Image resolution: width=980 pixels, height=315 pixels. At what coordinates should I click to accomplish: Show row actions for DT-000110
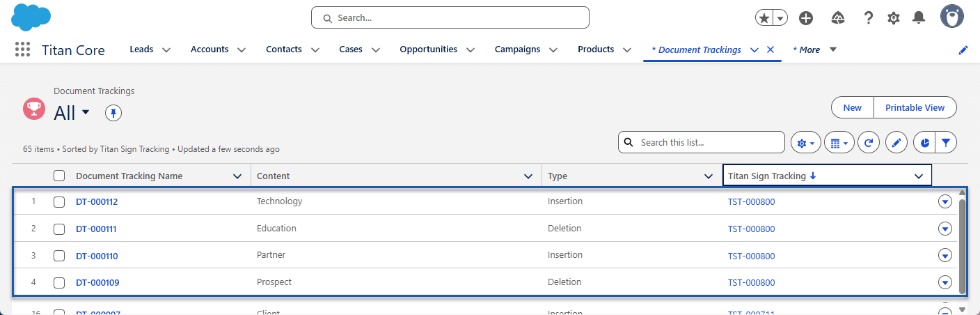945,255
